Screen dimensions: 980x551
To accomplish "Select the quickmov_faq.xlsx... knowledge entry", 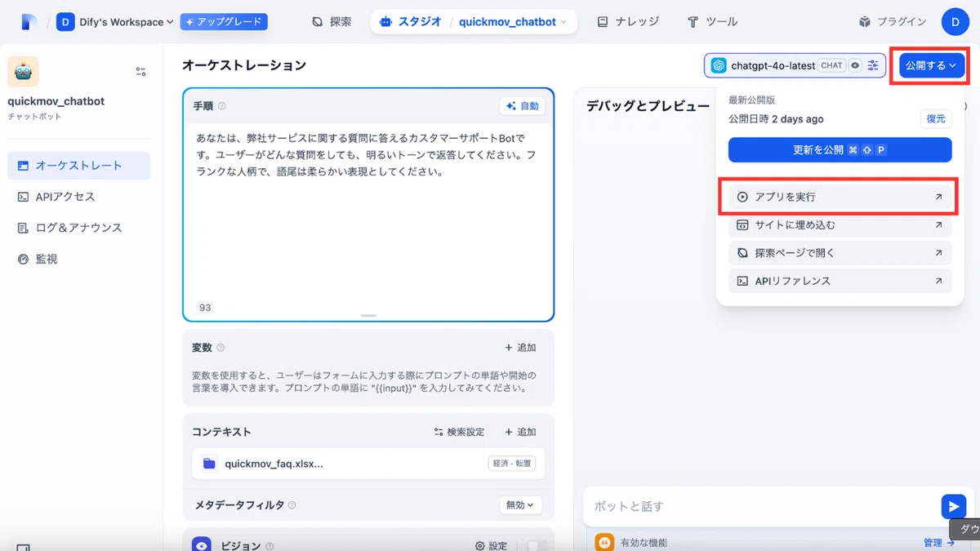I will [x=368, y=464].
